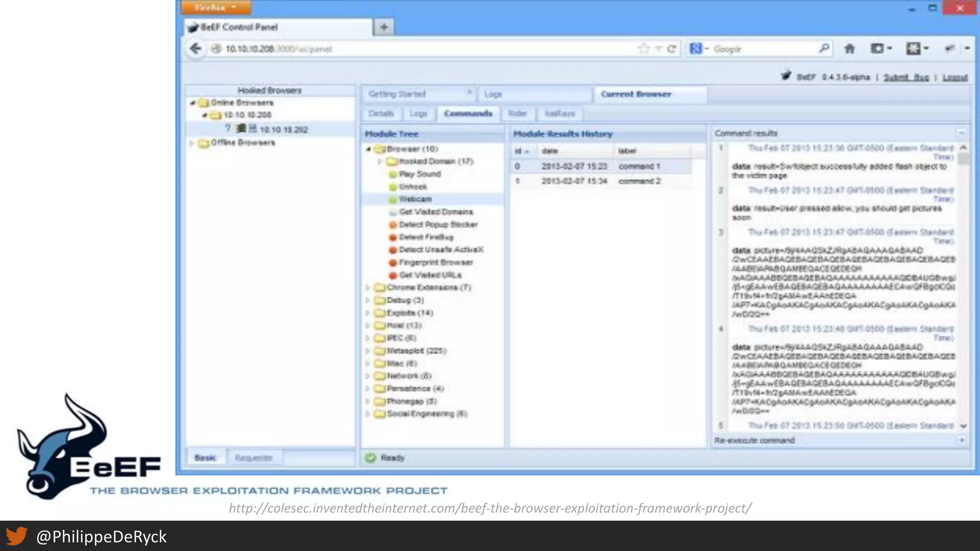Close the Getting Started tab

469,92
